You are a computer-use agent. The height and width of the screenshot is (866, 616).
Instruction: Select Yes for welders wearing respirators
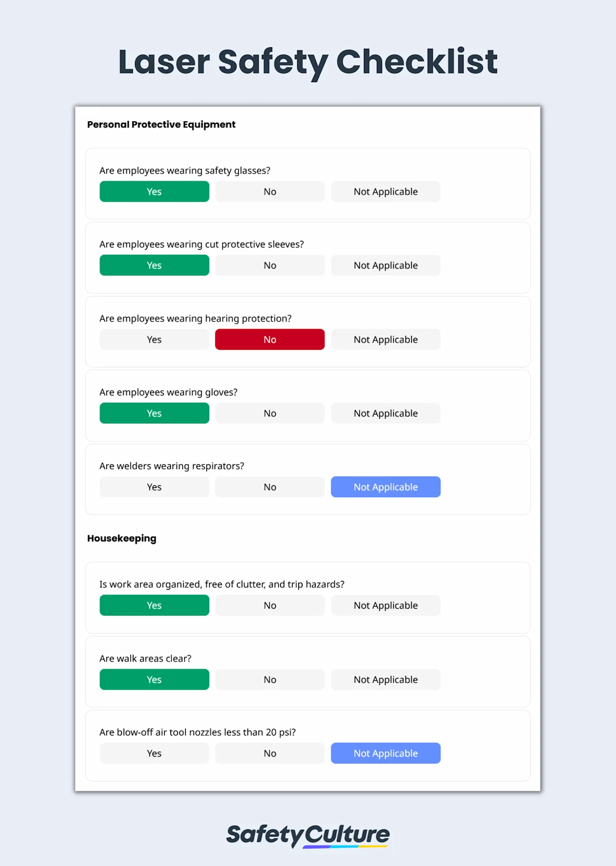tap(154, 487)
